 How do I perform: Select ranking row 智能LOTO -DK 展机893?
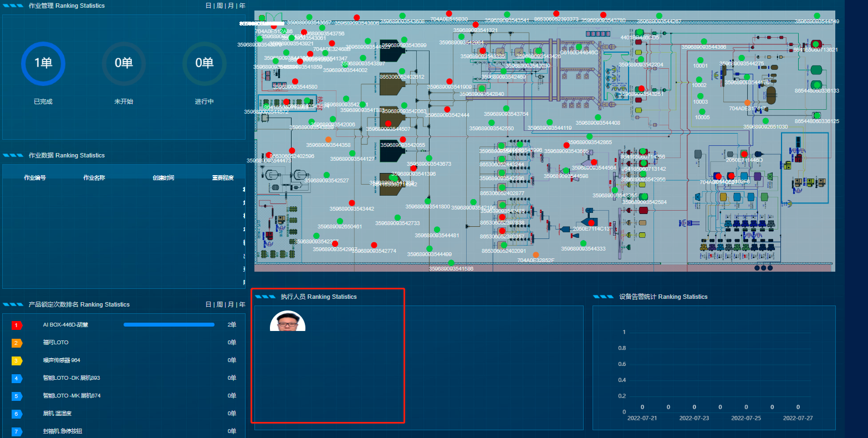click(124, 378)
